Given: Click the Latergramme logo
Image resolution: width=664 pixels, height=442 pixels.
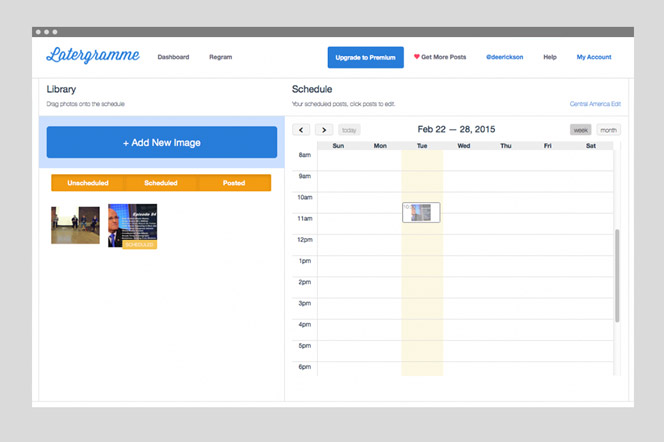Looking at the screenshot, I should tap(93, 56).
